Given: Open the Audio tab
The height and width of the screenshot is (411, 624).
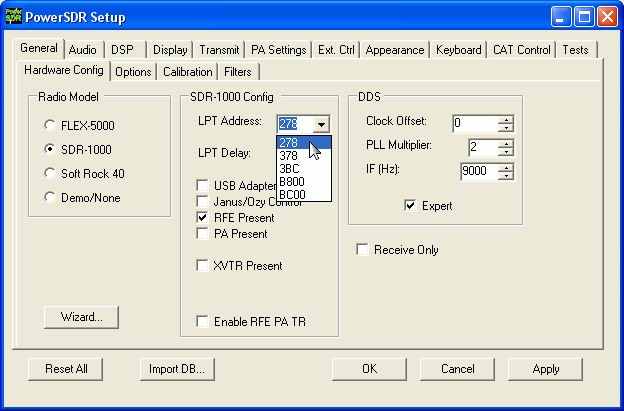Looking at the screenshot, I should pos(83,50).
